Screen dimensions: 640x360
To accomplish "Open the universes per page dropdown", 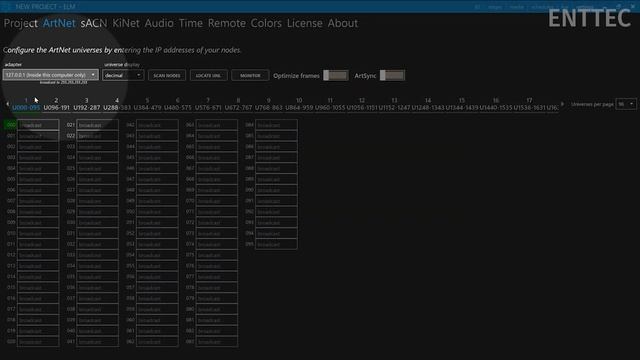I will 626,104.
